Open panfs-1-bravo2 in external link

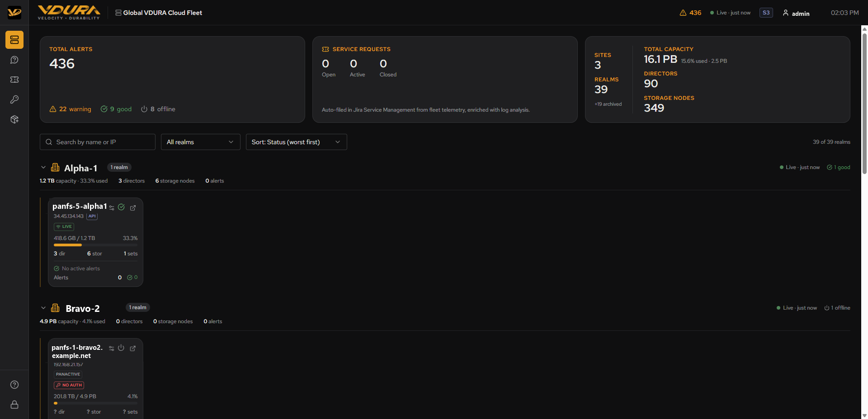coord(133,348)
